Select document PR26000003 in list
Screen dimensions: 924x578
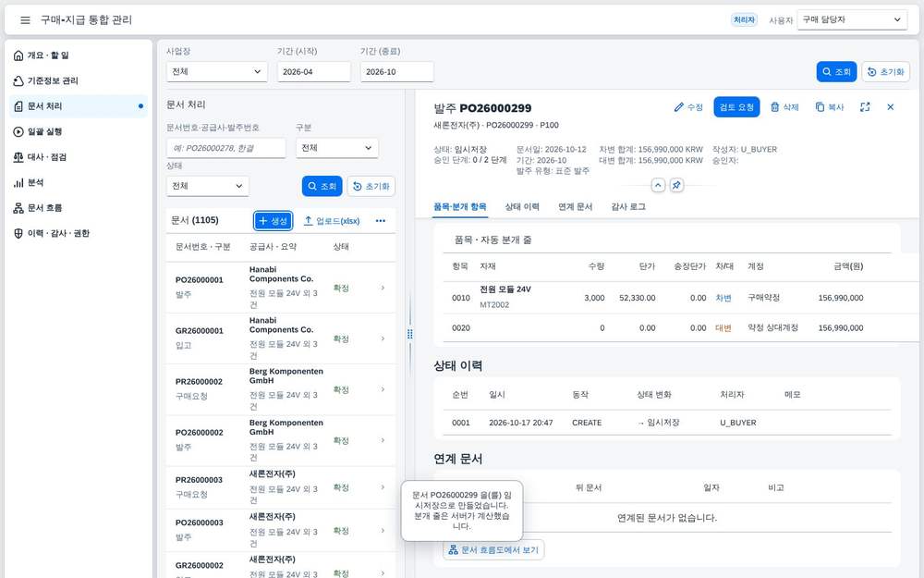281,487
